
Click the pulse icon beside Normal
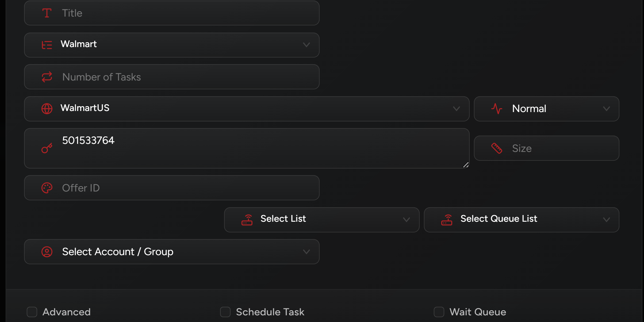(x=497, y=109)
